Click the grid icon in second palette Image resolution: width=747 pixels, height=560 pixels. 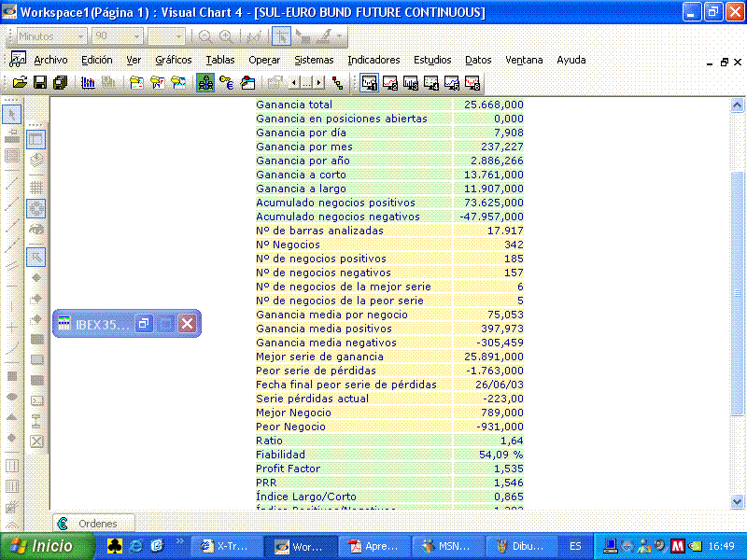[36, 188]
